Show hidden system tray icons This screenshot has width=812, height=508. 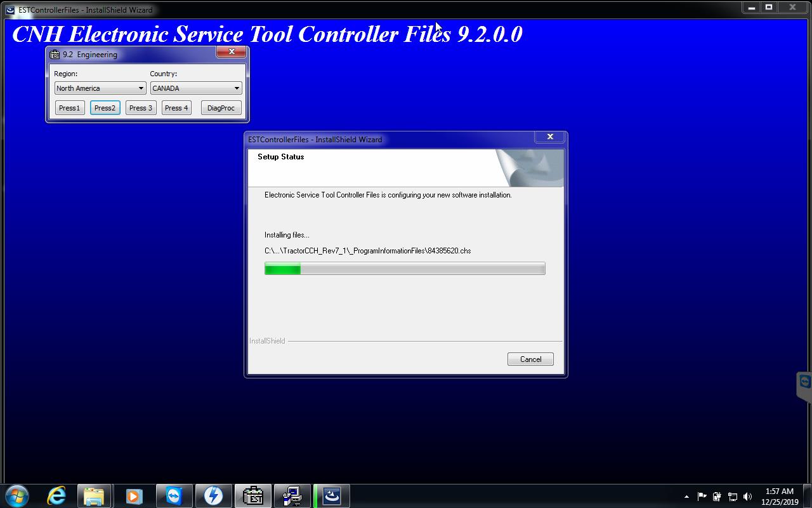(686, 497)
